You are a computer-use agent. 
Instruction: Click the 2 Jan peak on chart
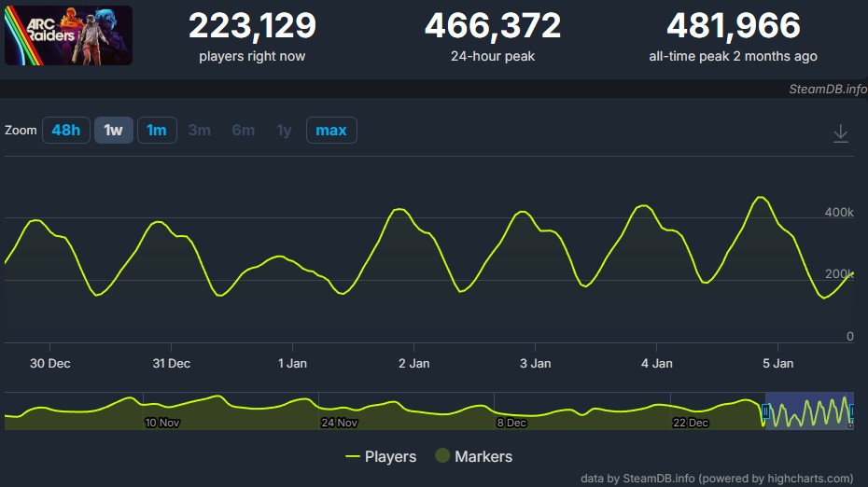click(x=399, y=209)
